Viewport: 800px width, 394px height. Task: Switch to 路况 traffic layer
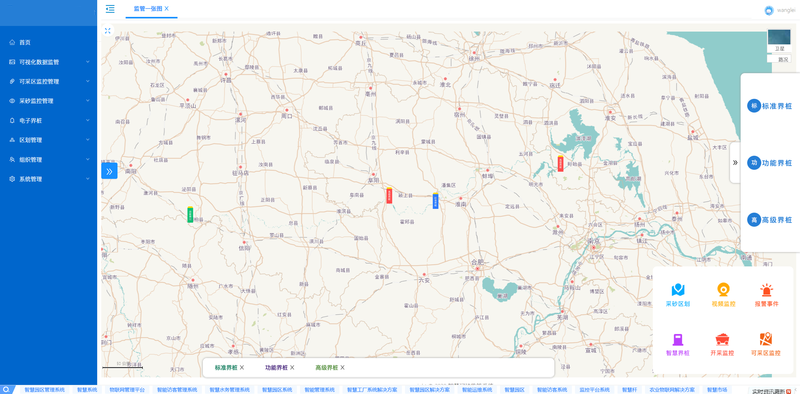[x=783, y=59]
